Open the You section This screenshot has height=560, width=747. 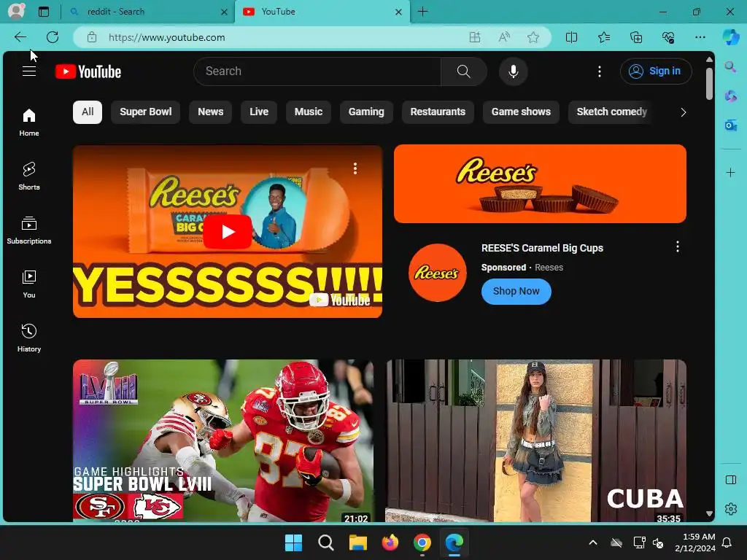(x=29, y=284)
